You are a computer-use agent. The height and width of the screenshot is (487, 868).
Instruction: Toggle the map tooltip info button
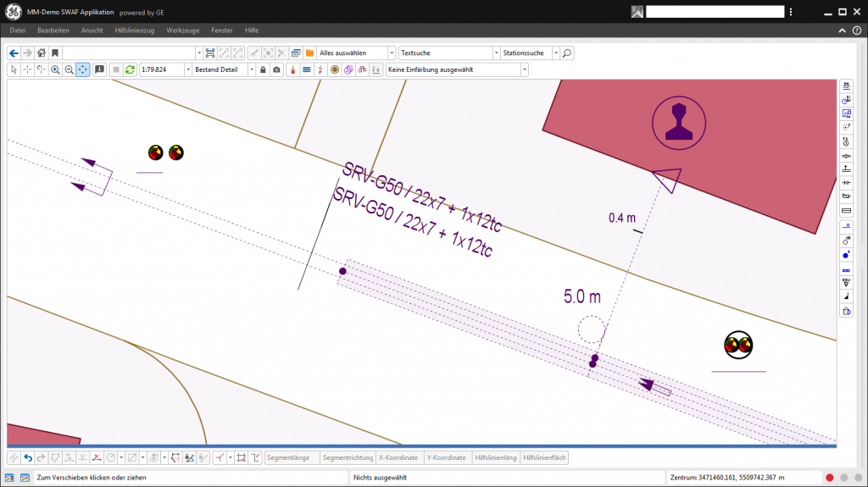[99, 69]
